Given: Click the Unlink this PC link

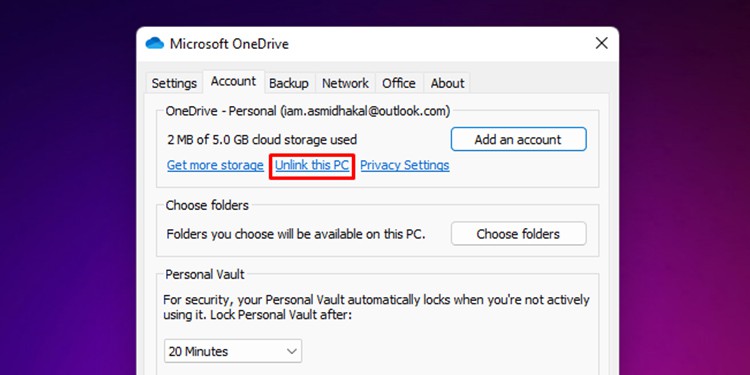Looking at the screenshot, I should (312, 165).
